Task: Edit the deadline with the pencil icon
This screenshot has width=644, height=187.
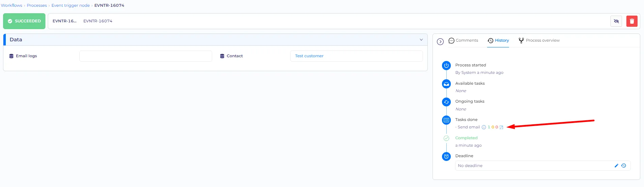Action: (617, 166)
